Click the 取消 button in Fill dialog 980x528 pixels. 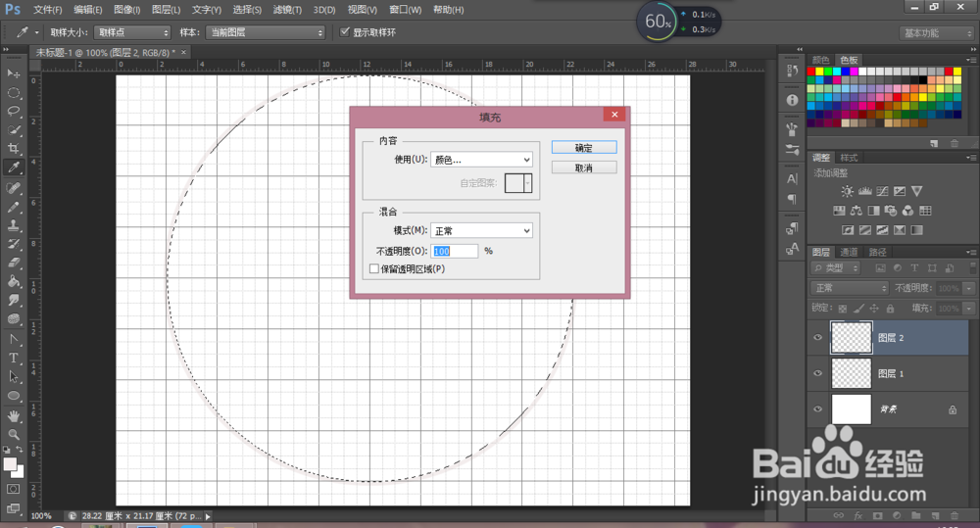(584, 168)
